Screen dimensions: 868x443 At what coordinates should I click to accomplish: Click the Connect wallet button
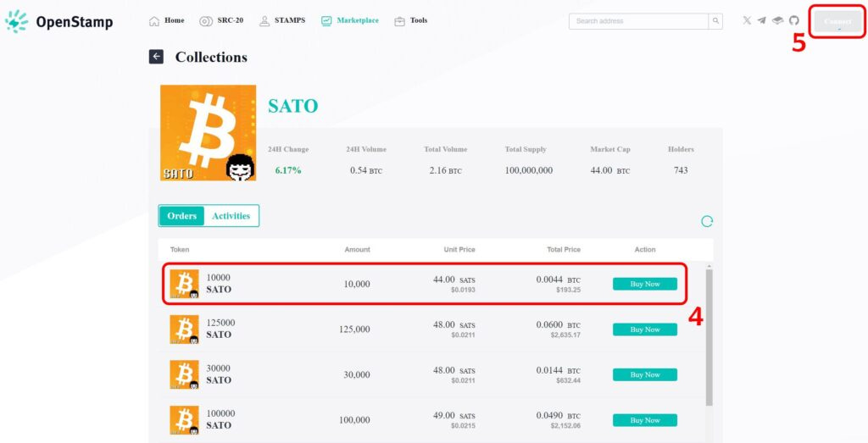click(837, 21)
